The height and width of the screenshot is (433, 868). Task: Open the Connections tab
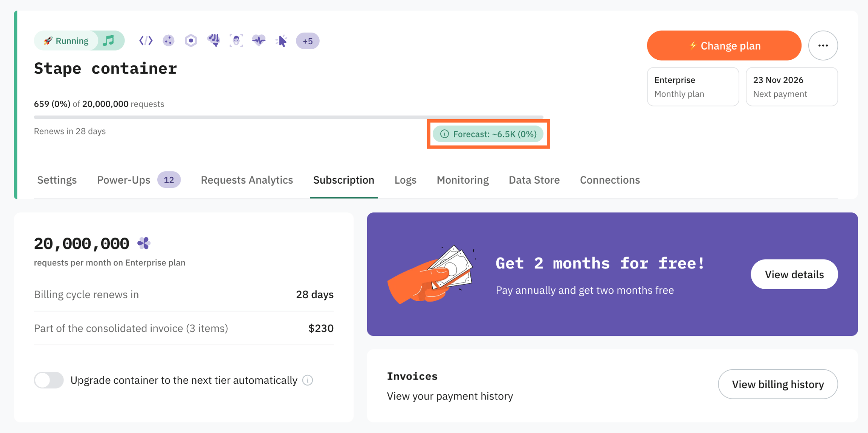[x=610, y=180]
